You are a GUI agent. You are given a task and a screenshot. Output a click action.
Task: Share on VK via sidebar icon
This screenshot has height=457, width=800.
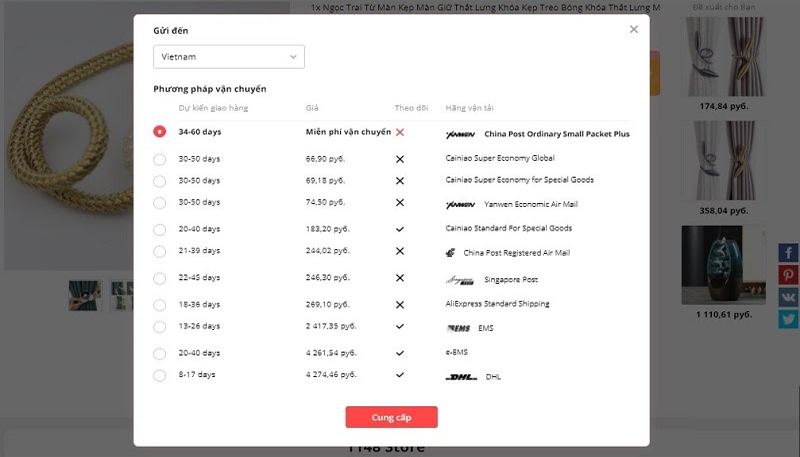coord(788,297)
